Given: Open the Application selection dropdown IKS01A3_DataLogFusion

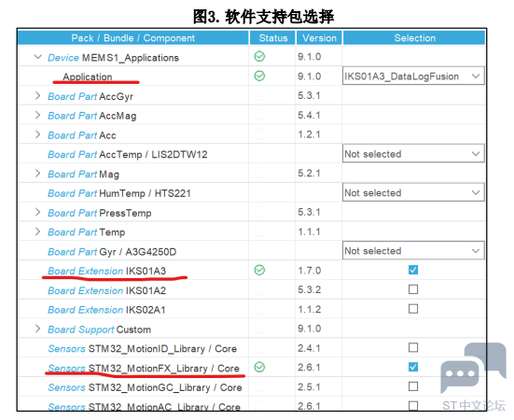Looking at the screenshot, I should (413, 76).
